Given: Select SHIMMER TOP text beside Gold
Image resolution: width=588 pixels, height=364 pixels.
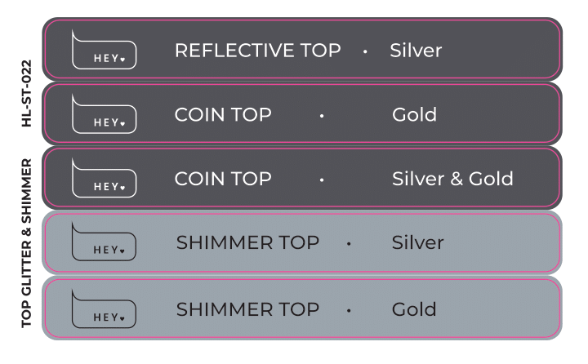Looking at the screenshot, I should [247, 309].
